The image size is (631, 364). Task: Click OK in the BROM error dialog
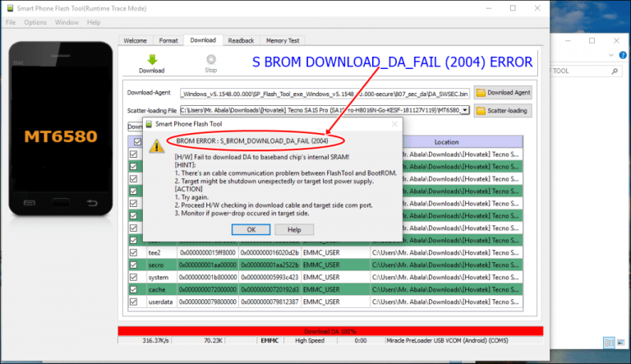[x=254, y=229]
